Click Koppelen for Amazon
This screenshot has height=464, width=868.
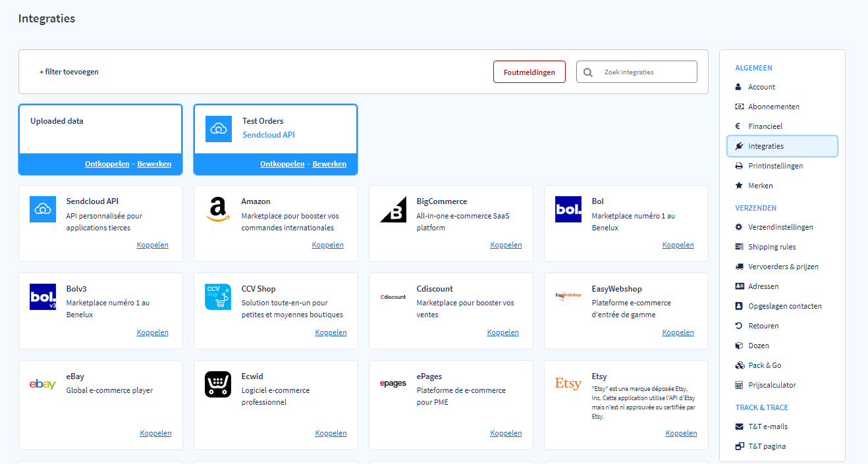(328, 245)
